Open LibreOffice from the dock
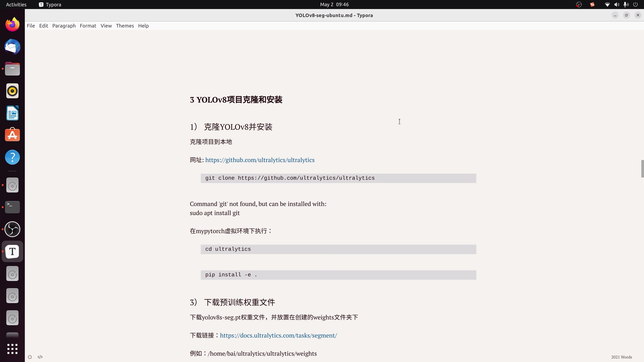Image resolution: width=644 pixels, height=362 pixels. click(x=12, y=113)
